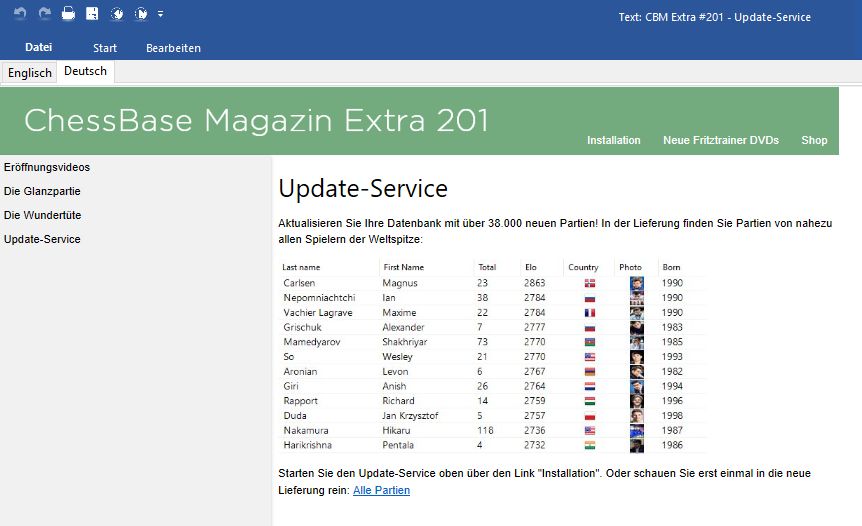Click the forward navigation circle icon
The width and height of the screenshot is (862, 526).
pyautogui.click(x=141, y=14)
